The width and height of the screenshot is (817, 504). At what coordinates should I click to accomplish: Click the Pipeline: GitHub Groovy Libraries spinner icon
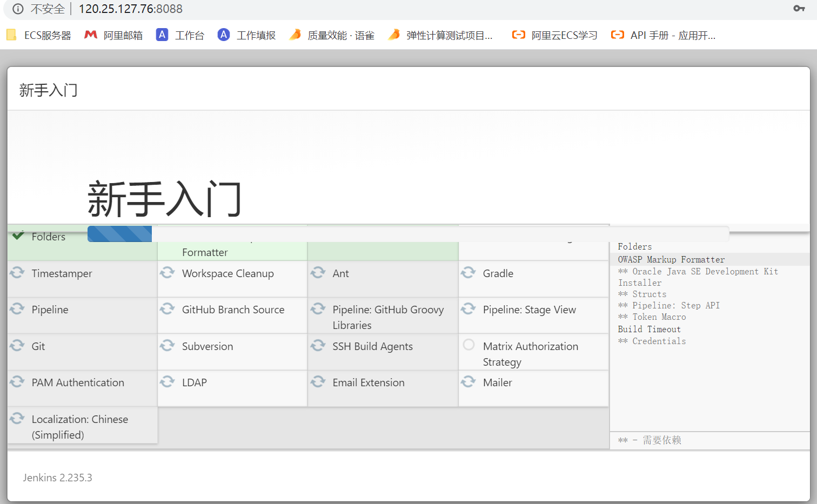318,308
